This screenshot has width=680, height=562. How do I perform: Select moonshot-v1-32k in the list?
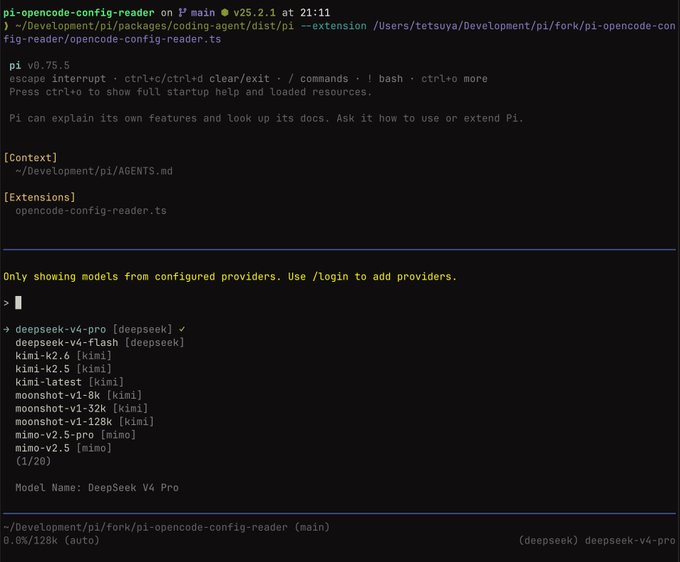click(x=82, y=408)
